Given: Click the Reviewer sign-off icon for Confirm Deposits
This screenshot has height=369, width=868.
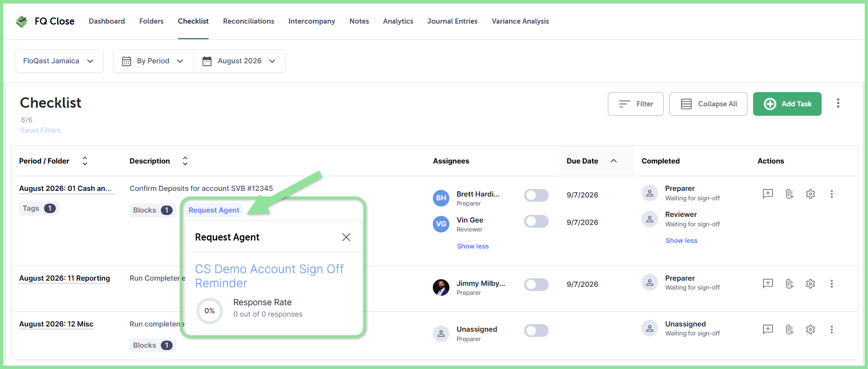Looking at the screenshot, I should point(649,219).
